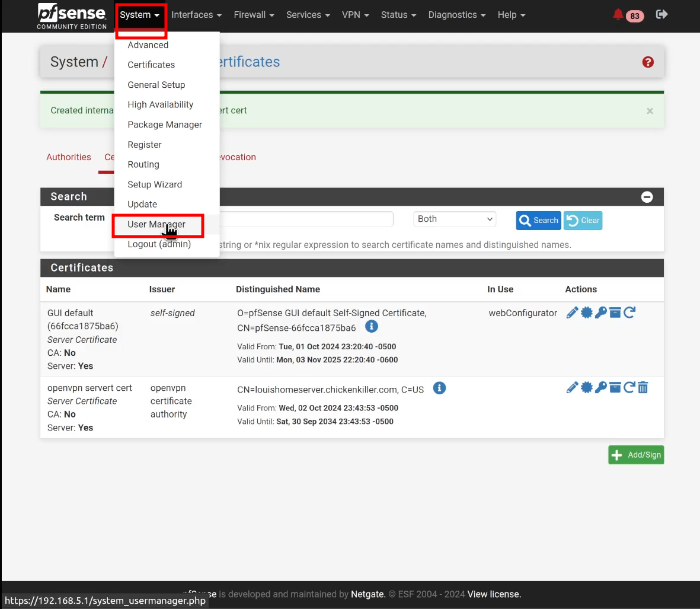Focus the Search term input field
The image size is (700, 609).
(306, 219)
